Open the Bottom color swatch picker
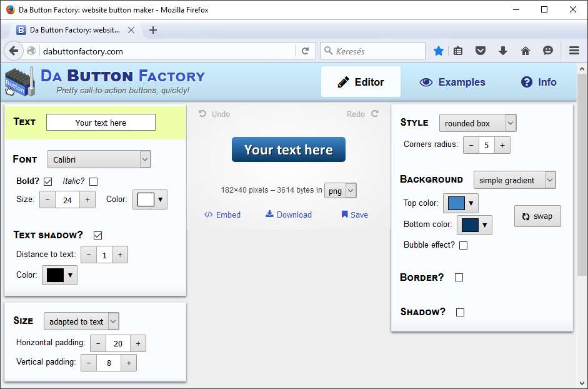 [x=474, y=225]
